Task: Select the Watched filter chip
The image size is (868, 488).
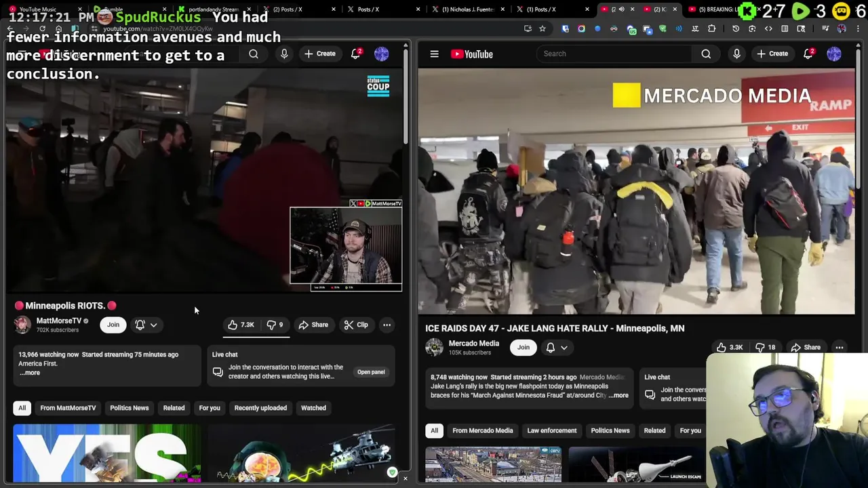Action: tap(313, 408)
